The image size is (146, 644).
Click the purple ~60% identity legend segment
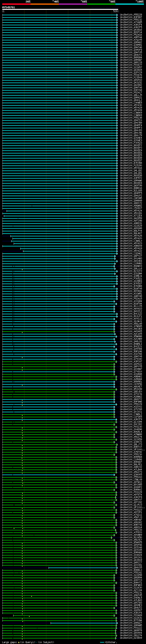[x=73, y=4]
